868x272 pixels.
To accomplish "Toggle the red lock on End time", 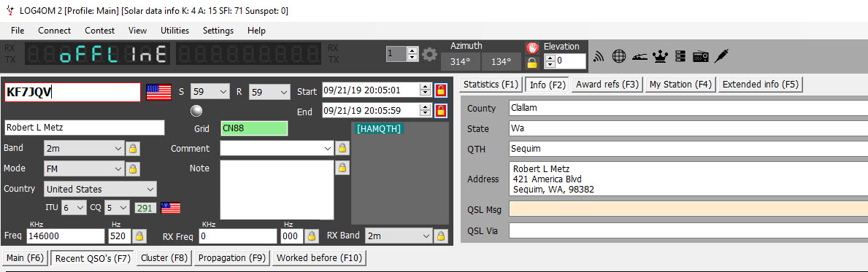I will tap(441, 110).
